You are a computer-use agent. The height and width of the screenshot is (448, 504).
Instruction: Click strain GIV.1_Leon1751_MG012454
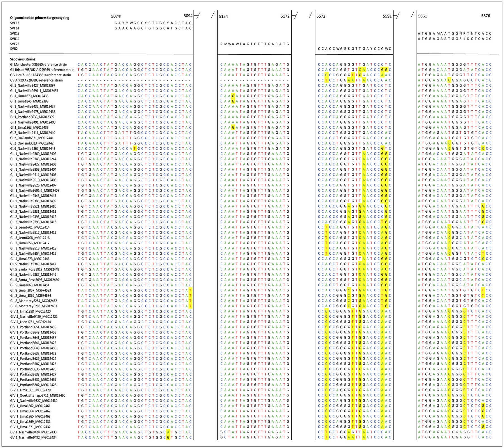[x=31, y=322]
